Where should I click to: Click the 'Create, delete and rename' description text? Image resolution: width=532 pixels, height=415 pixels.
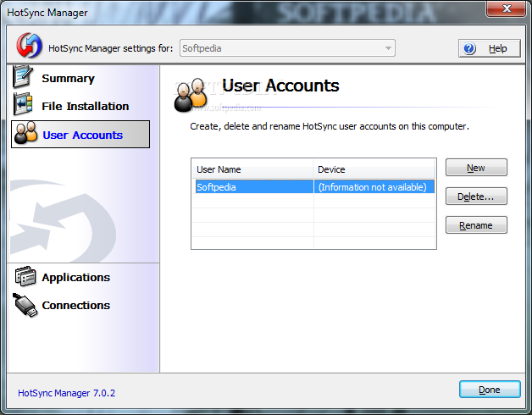coord(329,126)
